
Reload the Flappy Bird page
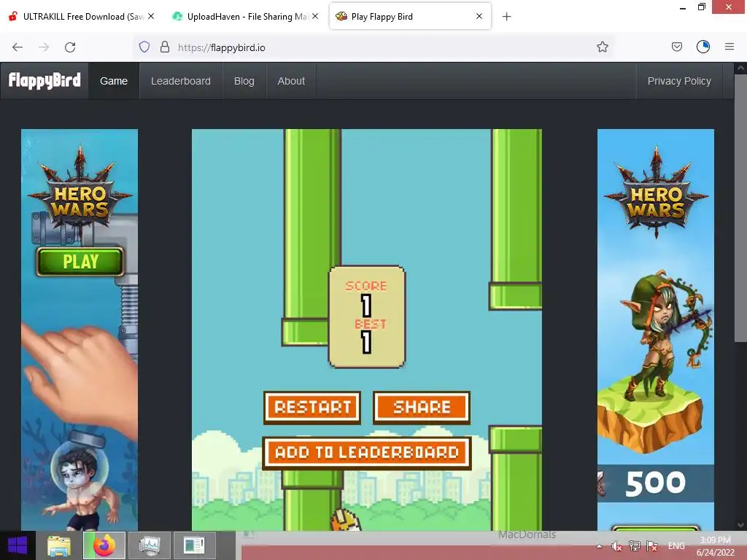click(x=70, y=47)
